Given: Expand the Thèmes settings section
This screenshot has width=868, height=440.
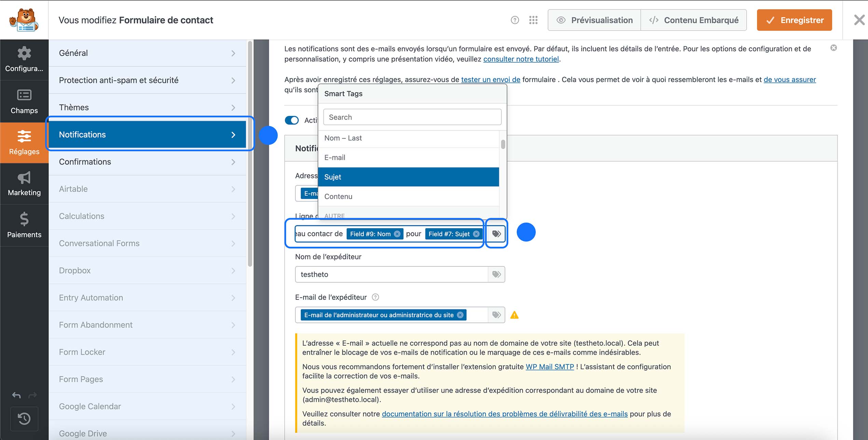Looking at the screenshot, I should [147, 107].
